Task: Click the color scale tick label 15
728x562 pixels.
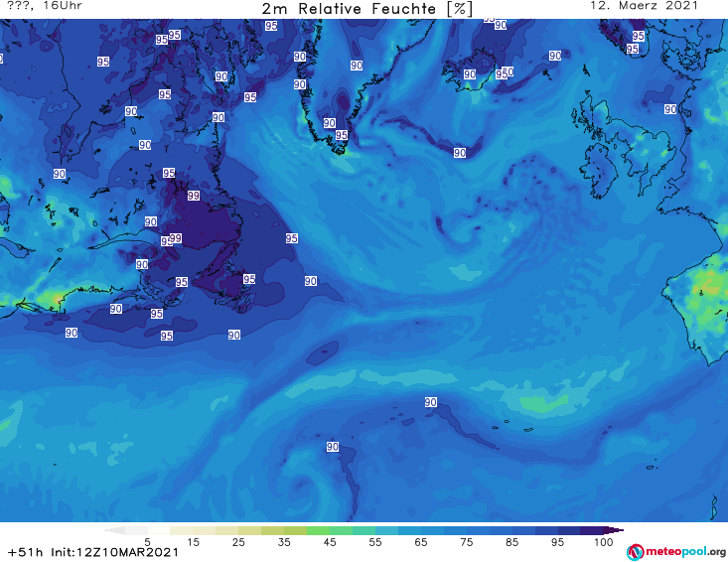Action: pos(193,542)
